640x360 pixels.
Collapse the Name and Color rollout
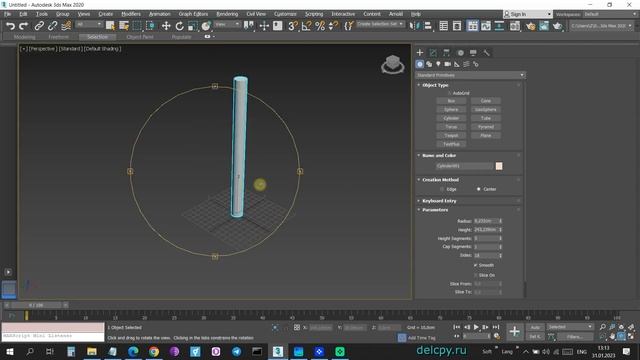click(439, 156)
